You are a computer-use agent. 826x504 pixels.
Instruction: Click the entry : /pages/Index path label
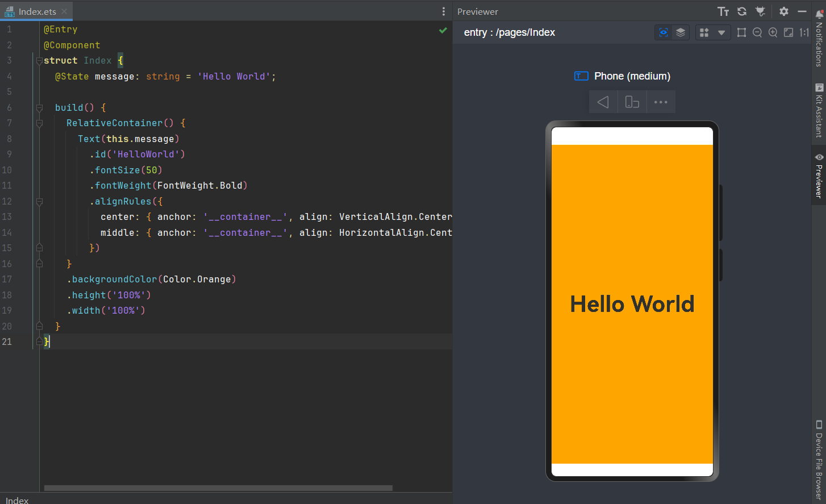[510, 32]
